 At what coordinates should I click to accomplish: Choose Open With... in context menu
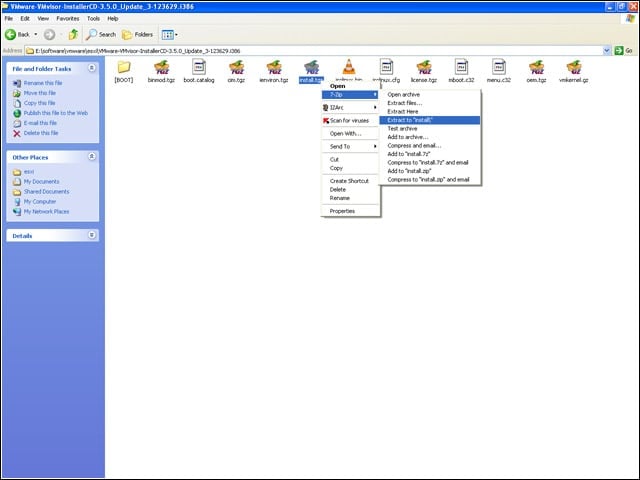point(351,133)
